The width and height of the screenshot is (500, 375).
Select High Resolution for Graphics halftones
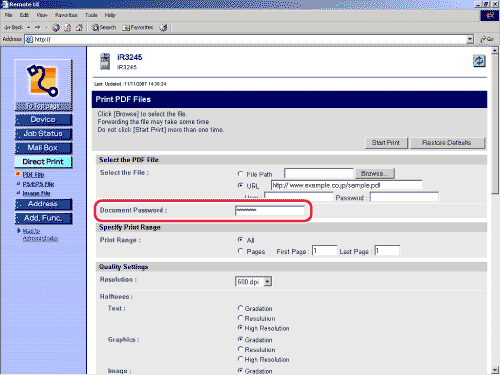240,359
